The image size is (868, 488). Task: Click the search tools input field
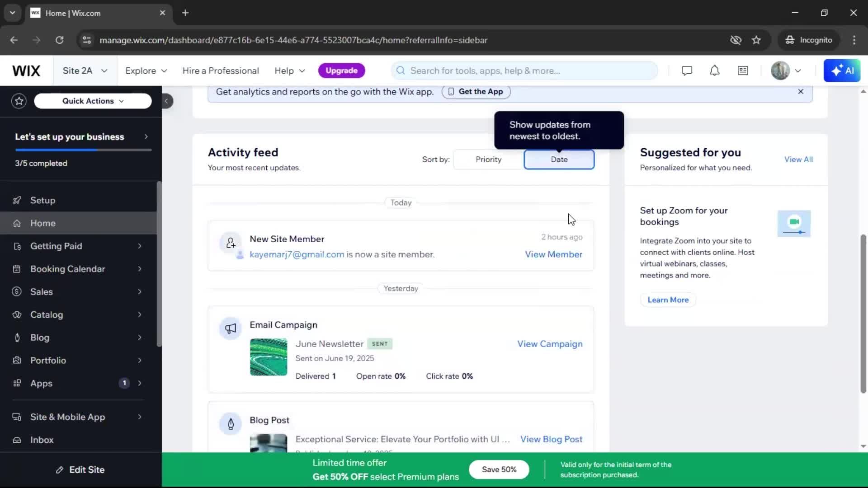point(524,71)
